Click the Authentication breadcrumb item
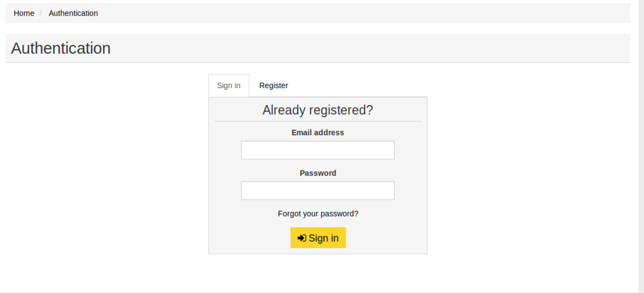 tap(73, 13)
